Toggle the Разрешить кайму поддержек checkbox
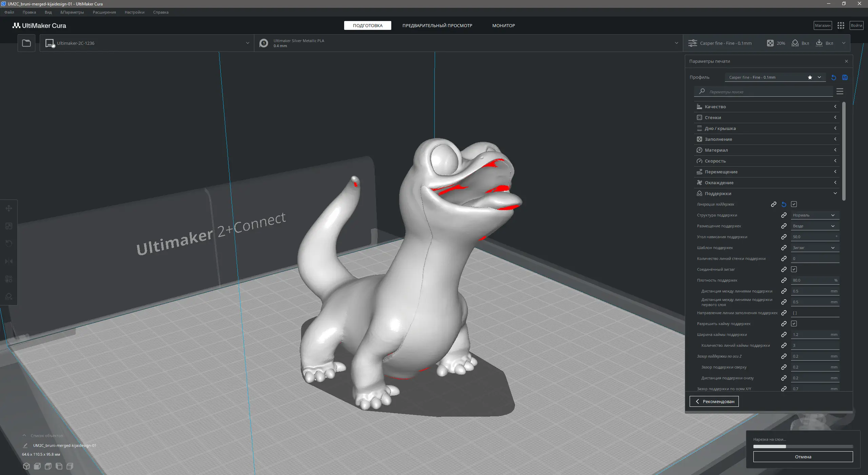Screen dimensions: 868x475 794,324
